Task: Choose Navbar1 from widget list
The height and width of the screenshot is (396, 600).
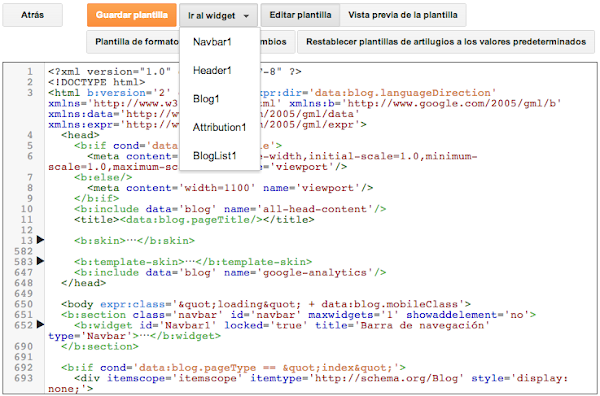Action: (220, 42)
